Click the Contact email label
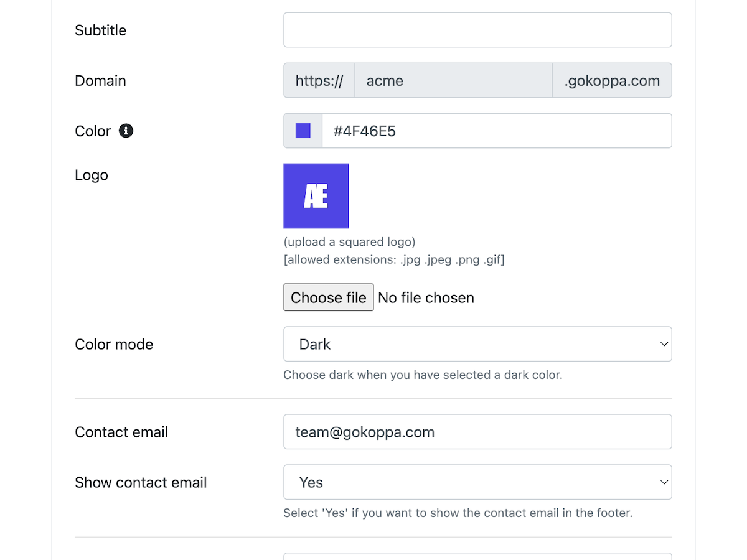The height and width of the screenshot is (560, 747). click(x=121, y=432)
